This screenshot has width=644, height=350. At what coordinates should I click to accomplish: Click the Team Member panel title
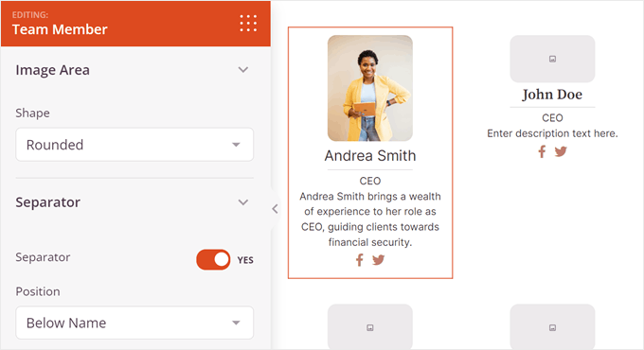60,29
